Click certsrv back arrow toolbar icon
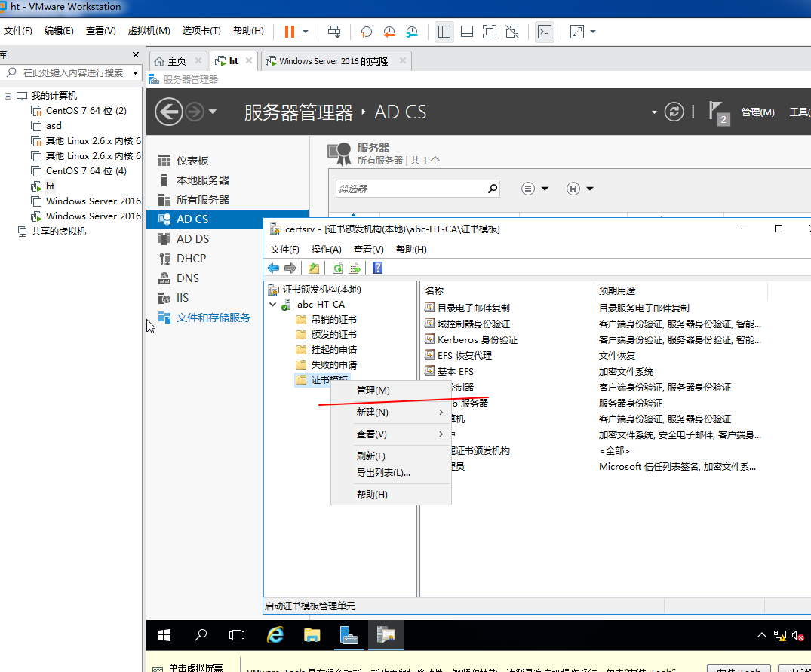811x672 pixels. (x=273, y=268)
